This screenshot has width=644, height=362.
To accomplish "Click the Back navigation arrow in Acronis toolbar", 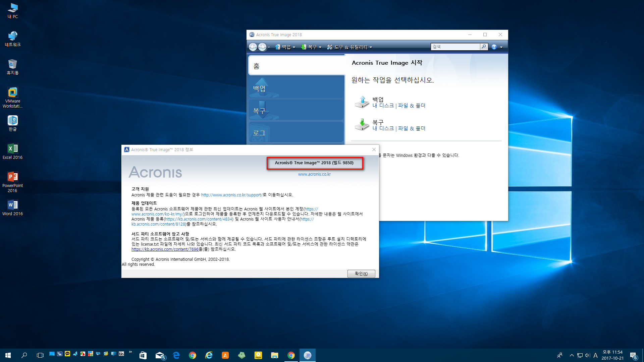I will [253, 47].
